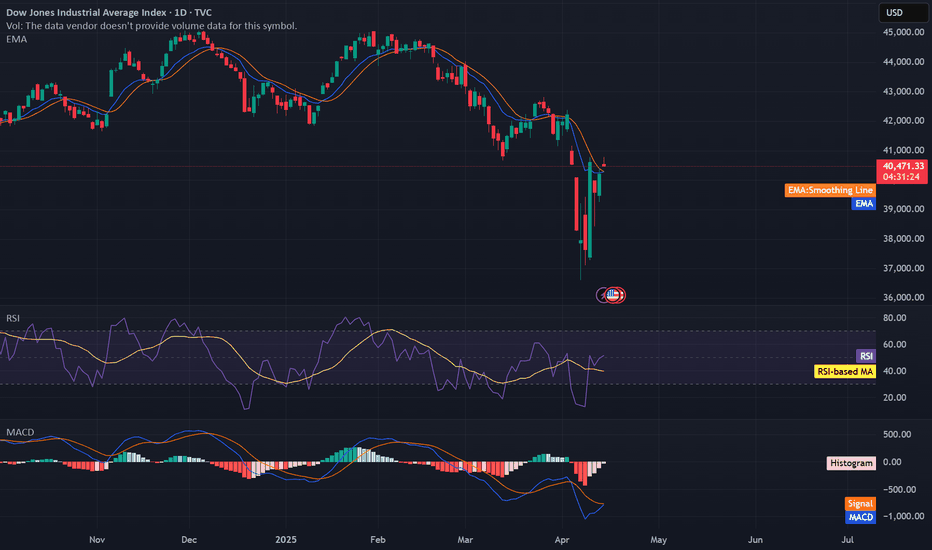Click the MACD 0.00 scale value
Screen dimensions: 932x550
tap(892, 462)
